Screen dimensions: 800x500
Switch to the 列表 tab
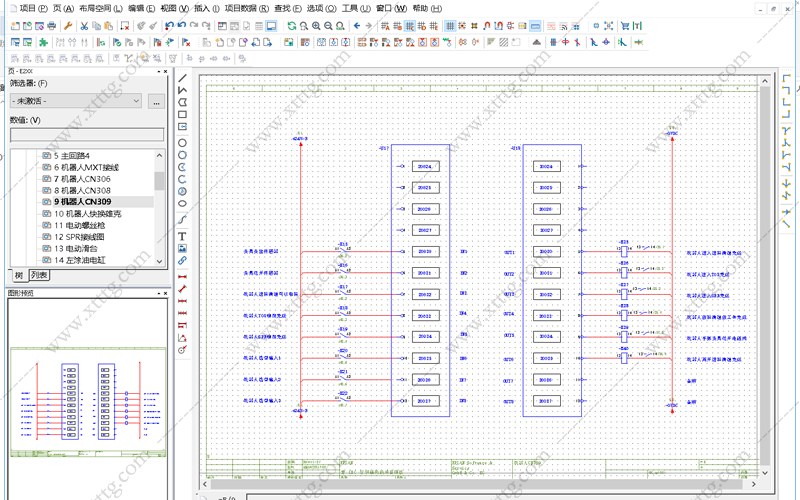coord(39,275)
